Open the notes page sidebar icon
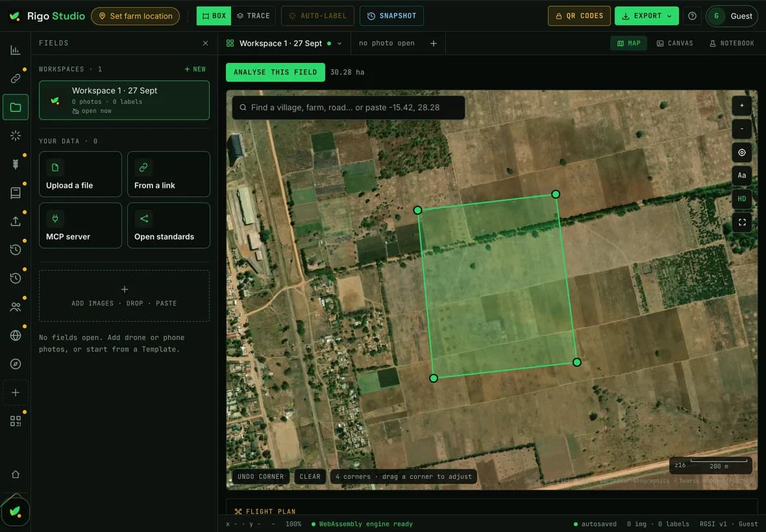This screenshot has width=766, height=532. (x=15, y=193)
